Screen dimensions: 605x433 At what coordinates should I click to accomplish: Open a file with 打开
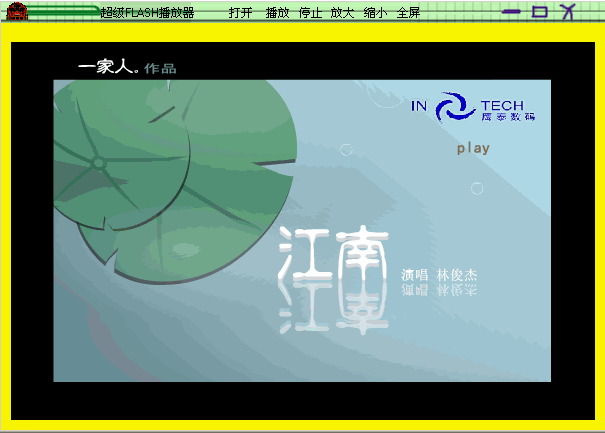(240, 13)
